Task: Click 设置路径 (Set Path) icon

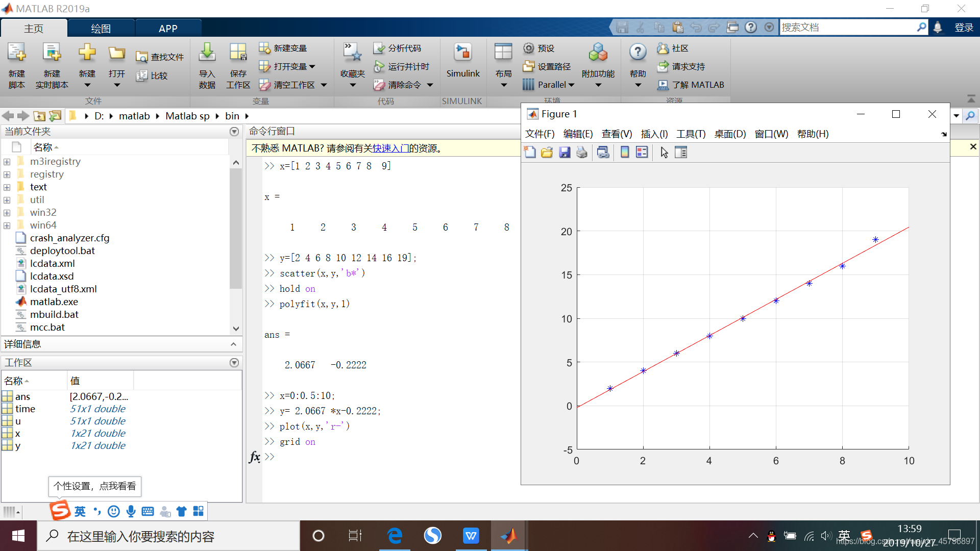Action: click(529, 66)
